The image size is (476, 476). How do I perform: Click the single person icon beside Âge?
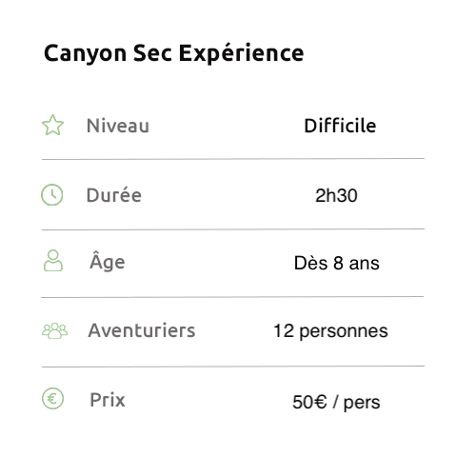(x=53, y=261)
